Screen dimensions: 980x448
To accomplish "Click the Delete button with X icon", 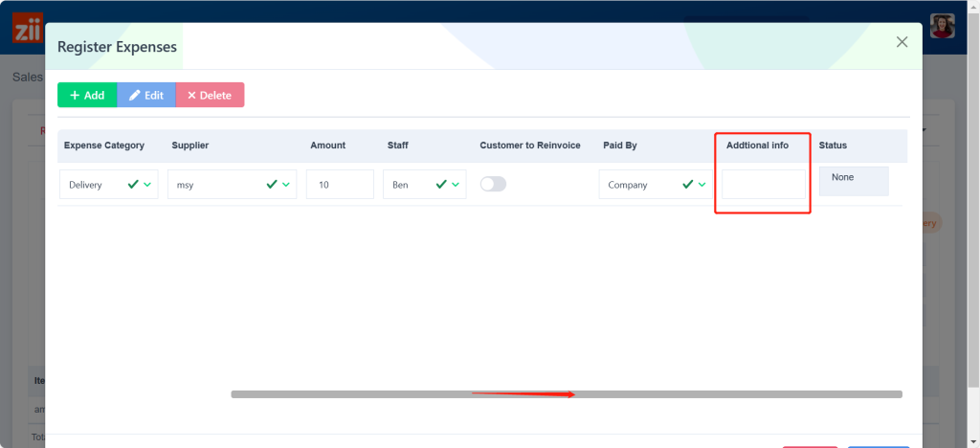I will [x=210, y=95].
